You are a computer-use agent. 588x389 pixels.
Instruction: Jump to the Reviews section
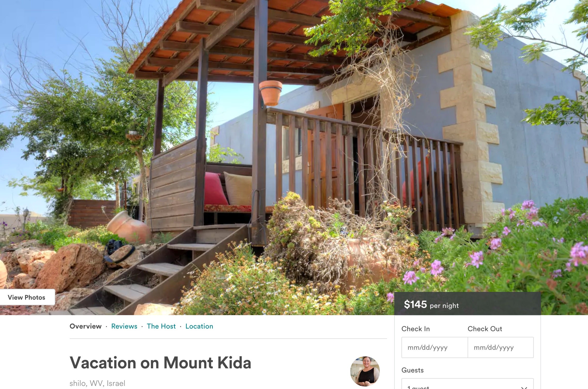tap(124, 326)
